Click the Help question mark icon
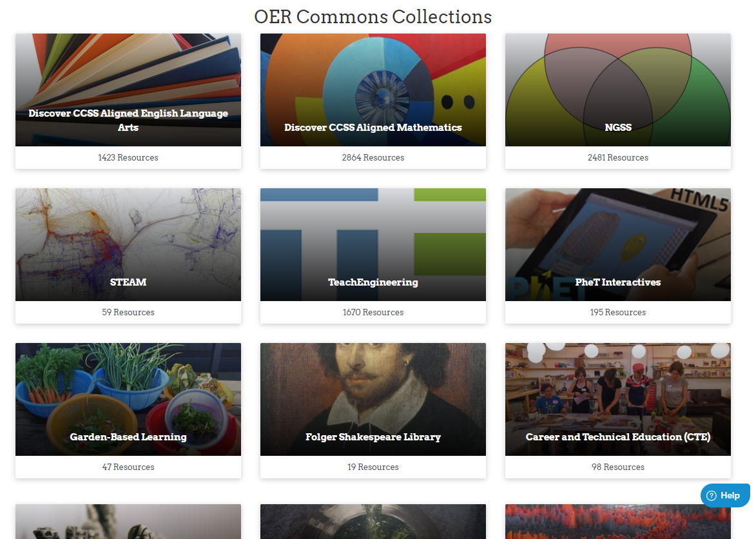 711,496
